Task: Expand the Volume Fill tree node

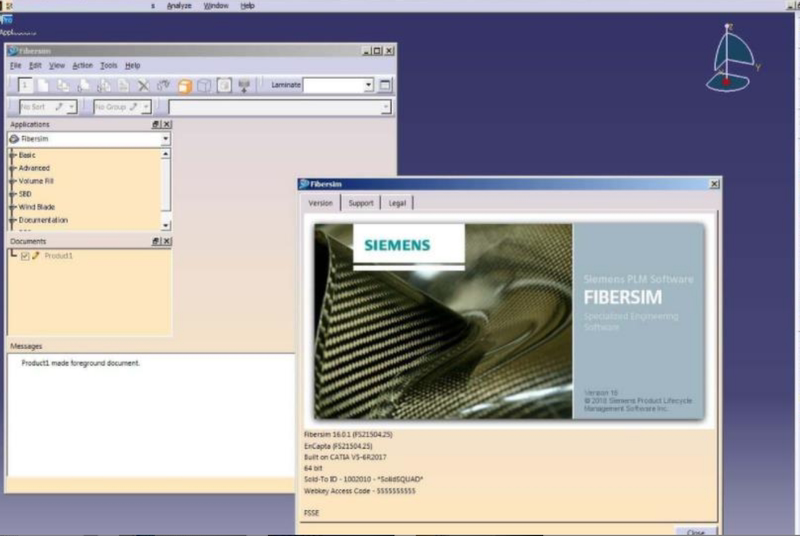Action: click(13, 181)
